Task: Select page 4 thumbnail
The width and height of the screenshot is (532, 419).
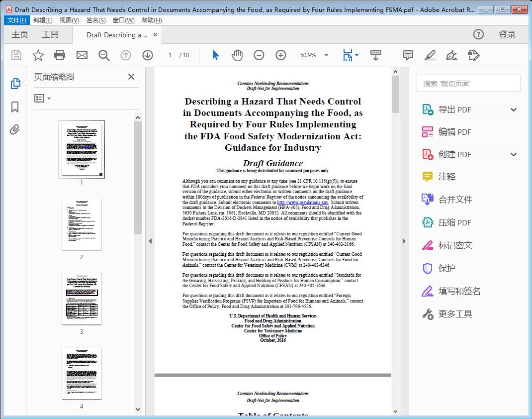Action: pyautogui.click(x=82, y=374)
